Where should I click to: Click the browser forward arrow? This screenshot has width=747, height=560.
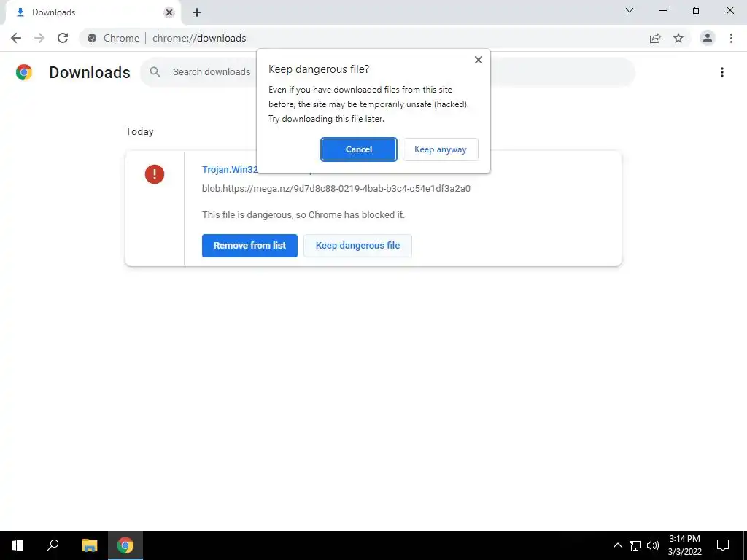(39, 38)
